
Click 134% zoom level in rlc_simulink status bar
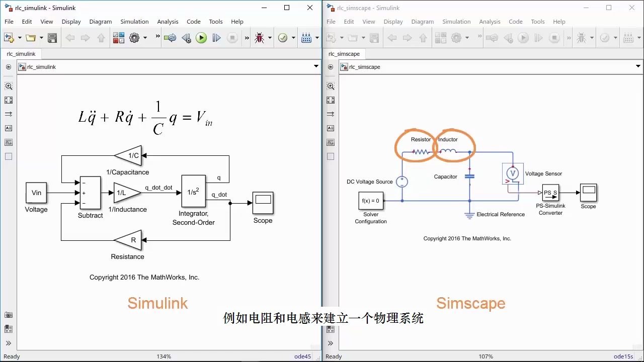coord(164,356)
